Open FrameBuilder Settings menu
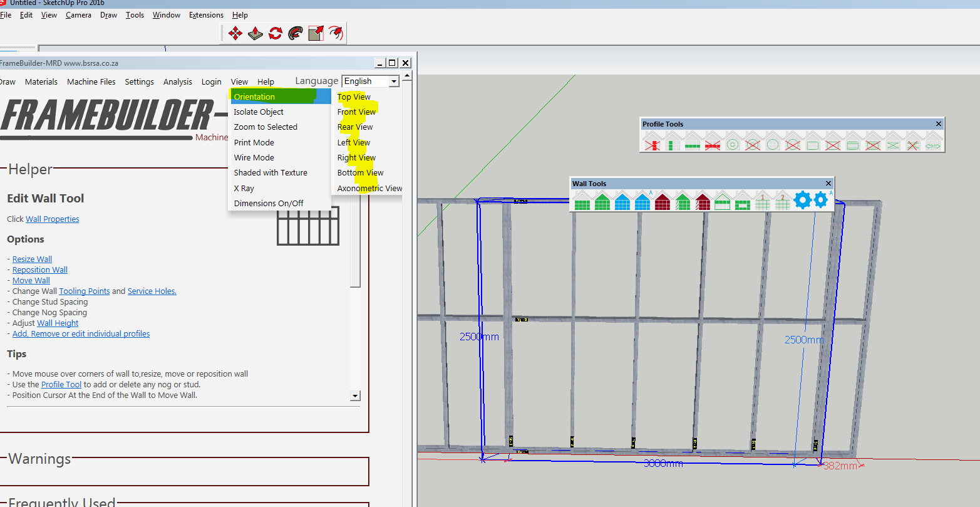Viewport: 980px width, 507px height. click(139, 81)
